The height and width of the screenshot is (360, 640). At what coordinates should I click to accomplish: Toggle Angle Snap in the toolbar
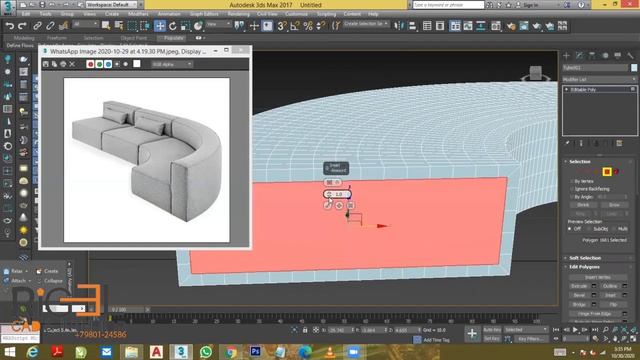[295, 26]
